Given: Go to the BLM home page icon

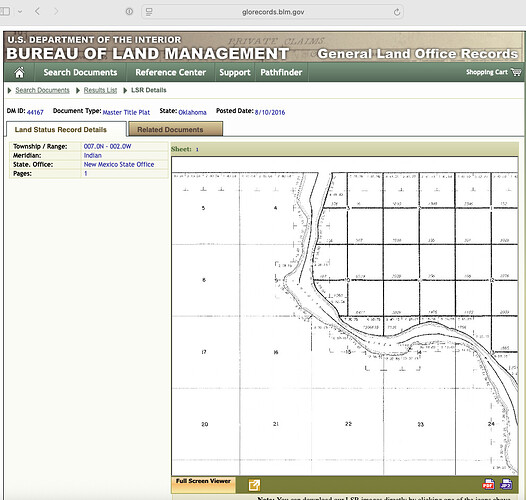Looking at the screenshot, I should pyautogui.click(x=19, y=72).
